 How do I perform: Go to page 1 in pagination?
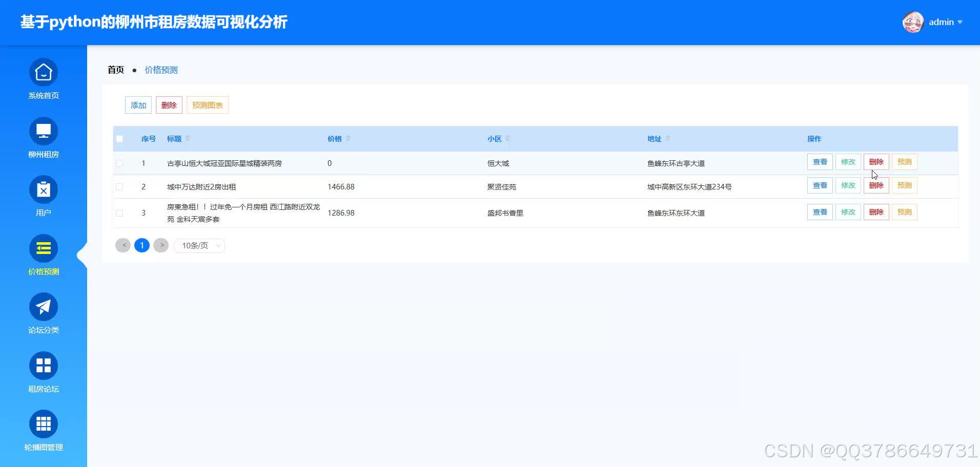pyautogui.click(x=142, y=245)
